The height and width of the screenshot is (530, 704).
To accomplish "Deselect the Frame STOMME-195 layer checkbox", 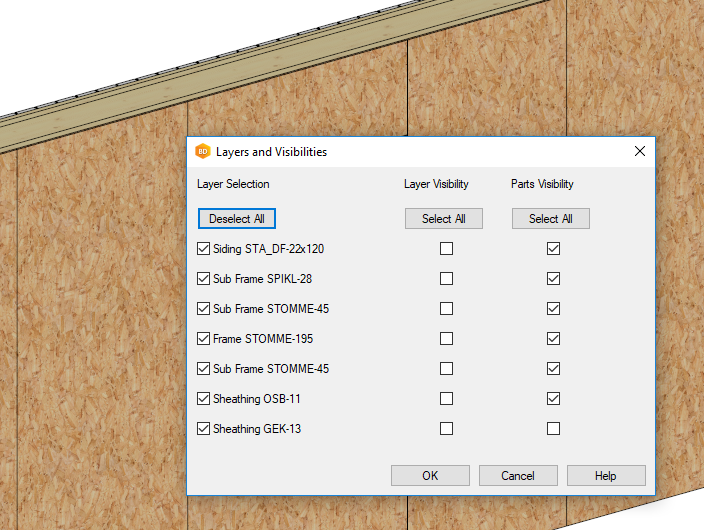I will 204,339.
